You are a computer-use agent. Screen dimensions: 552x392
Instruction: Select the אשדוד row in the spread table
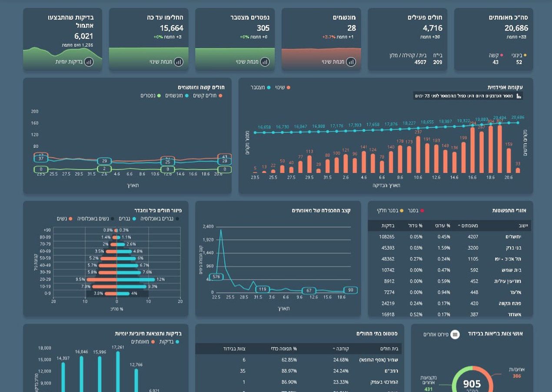449,314
